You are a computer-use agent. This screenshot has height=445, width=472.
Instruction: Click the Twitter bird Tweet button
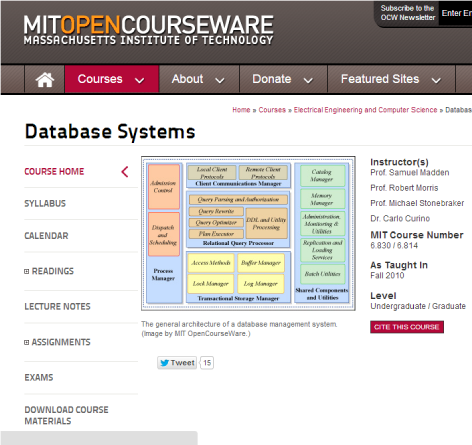pos(177,363)
